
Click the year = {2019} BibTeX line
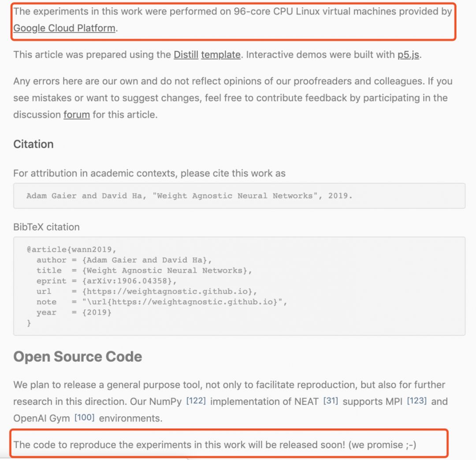click(74, 313)
